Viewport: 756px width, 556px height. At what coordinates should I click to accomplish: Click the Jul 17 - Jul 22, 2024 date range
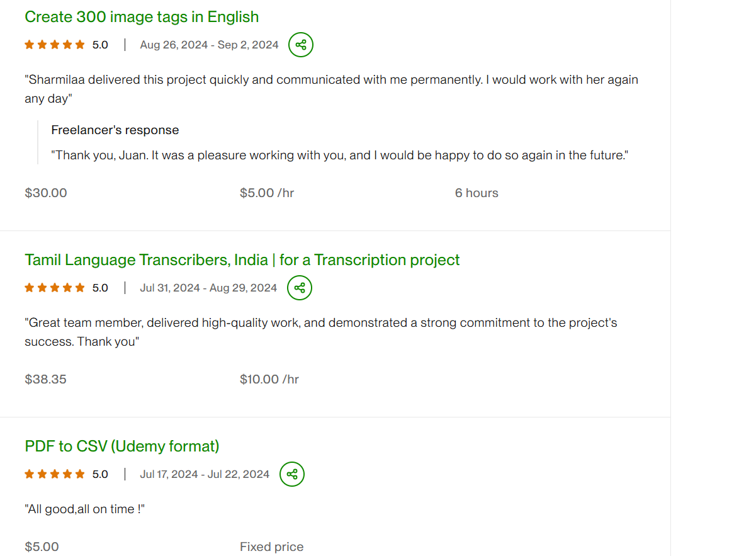click(x=205, y=474)
